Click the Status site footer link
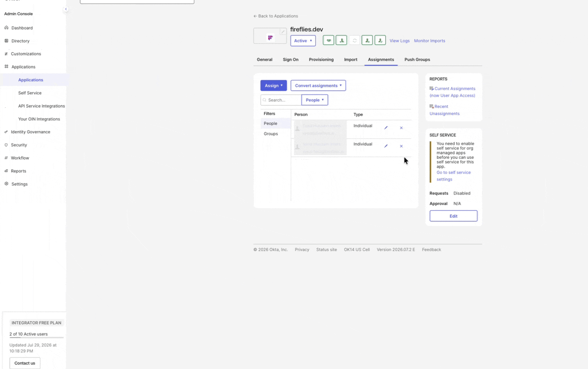588x369 pixels. [x=326, y=249]
